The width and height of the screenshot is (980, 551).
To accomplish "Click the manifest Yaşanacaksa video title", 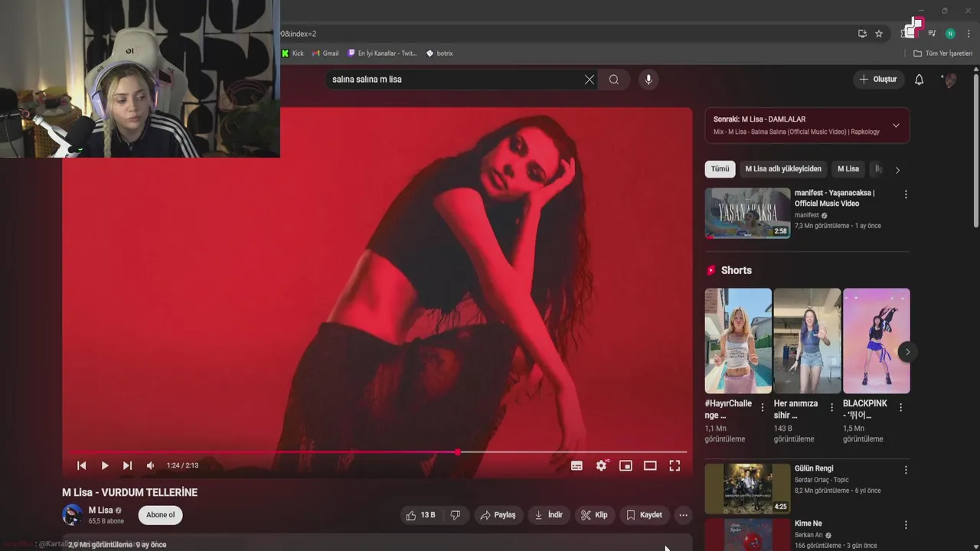I will (835, 198).
